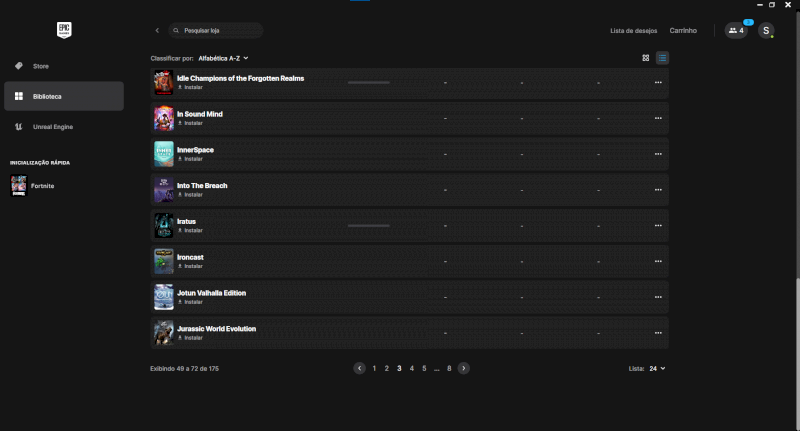Screen dimensions: 800x431
Task: Open the friends list icon
Action: tap(736, 31)
